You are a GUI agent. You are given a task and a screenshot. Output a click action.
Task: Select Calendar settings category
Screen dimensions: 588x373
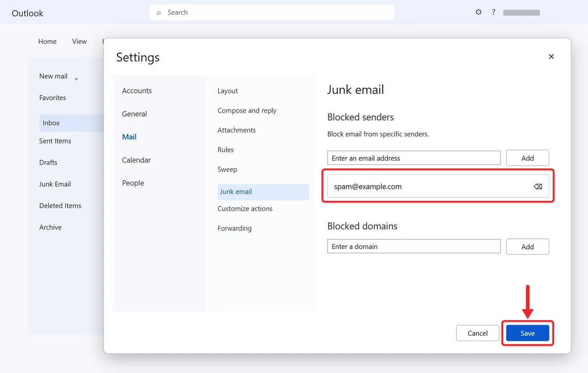(x=136, y=160)
